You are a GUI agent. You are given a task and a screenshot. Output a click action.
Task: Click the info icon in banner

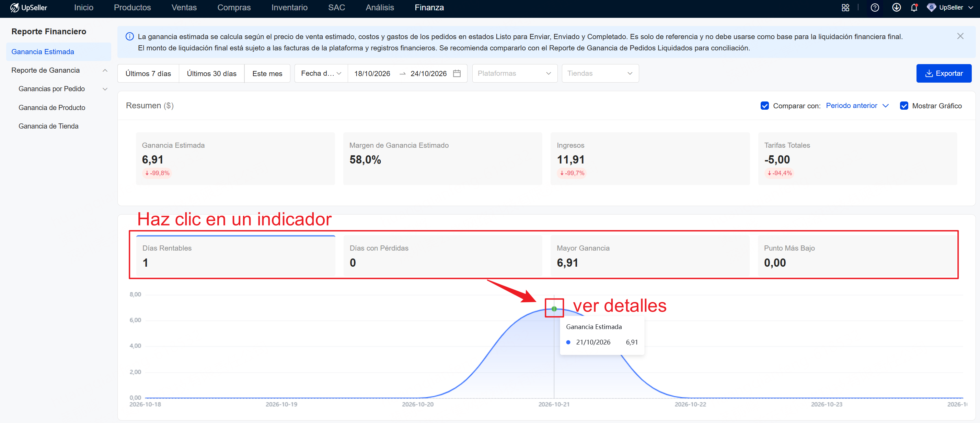coord(130,36)
